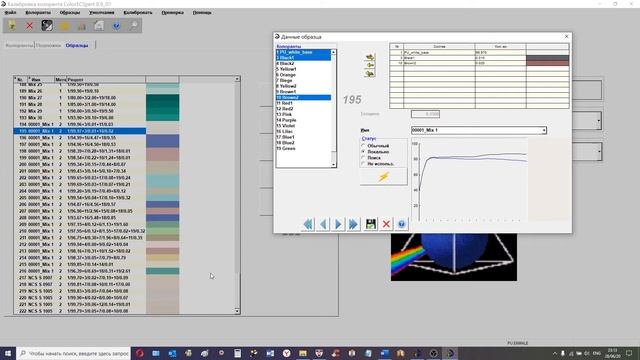Go to previous sample with left arrow
Screen dimensions: 640x360
pyautogui.click(x=324, y=224)
